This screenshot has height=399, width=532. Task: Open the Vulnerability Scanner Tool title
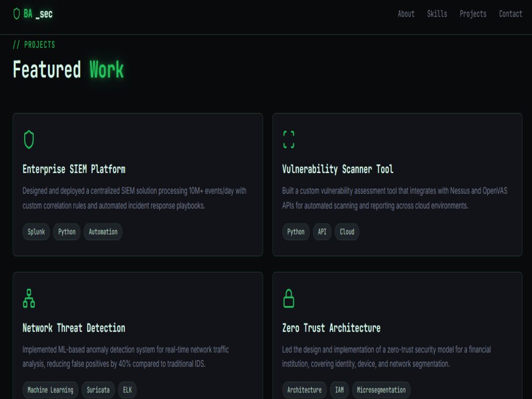tap(338, 169)
